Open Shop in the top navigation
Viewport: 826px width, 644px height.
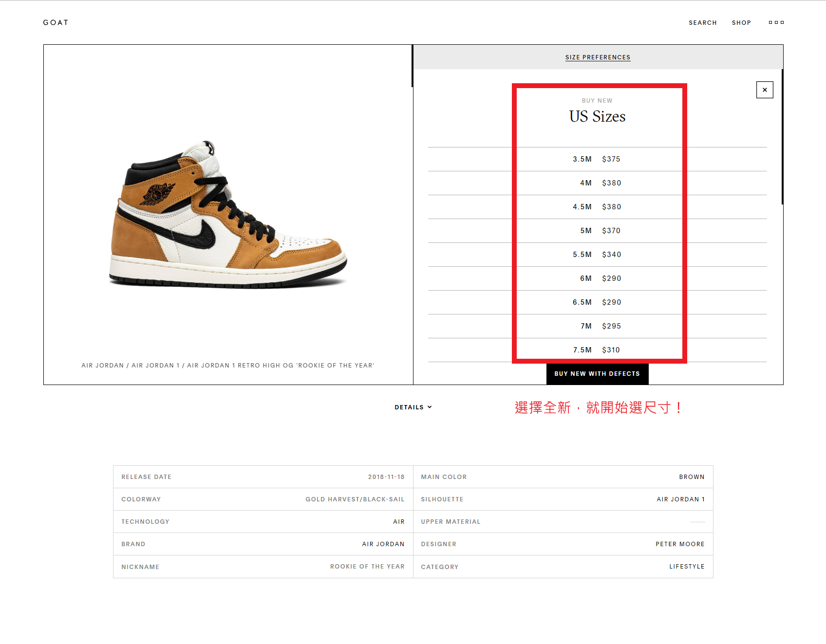click(x=741, y=23)
